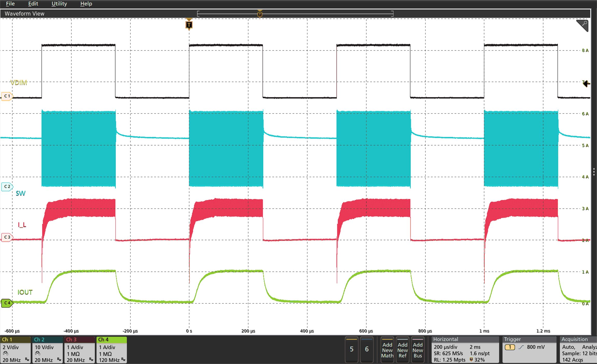The height and width of the screenshot is (364, 597).
Task: Open the Auto acquisition mode selector
Action: 568,347
